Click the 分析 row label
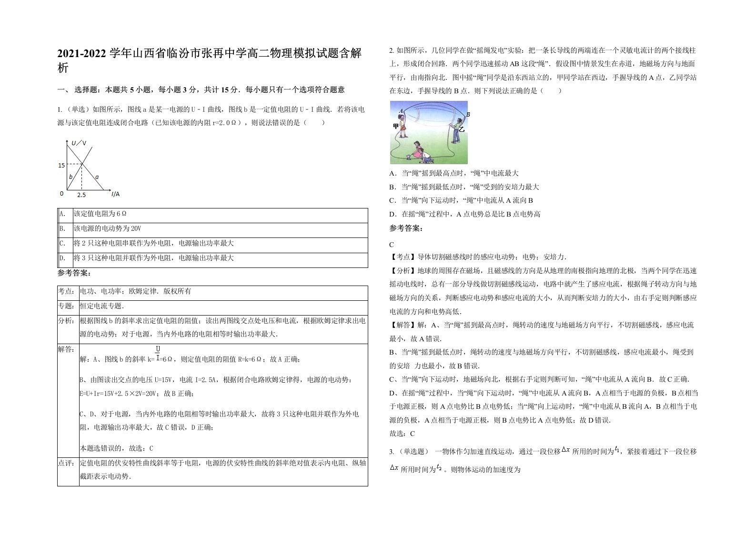Screen dimensions: 756x534 [68, 321]
